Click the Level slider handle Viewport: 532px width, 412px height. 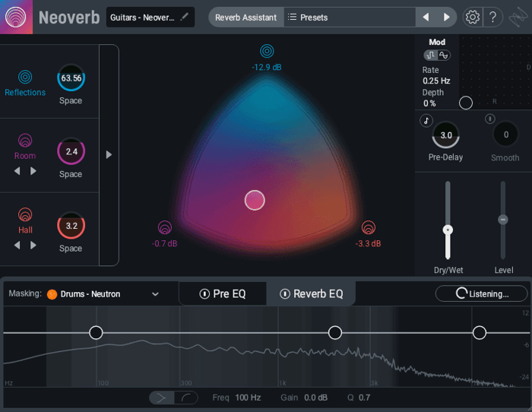(x=503, y=220)
